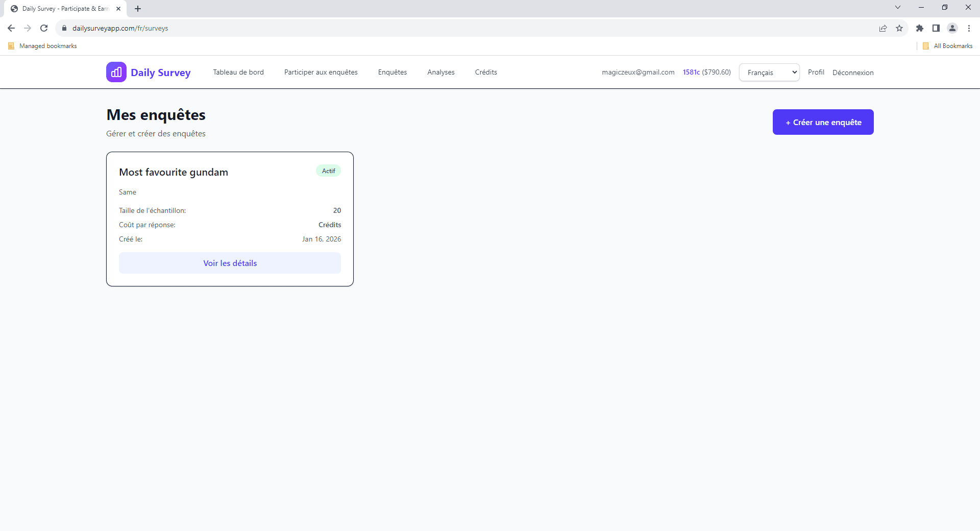
Task: Open the Chrome three-dot menu
Action: point(969,28)
